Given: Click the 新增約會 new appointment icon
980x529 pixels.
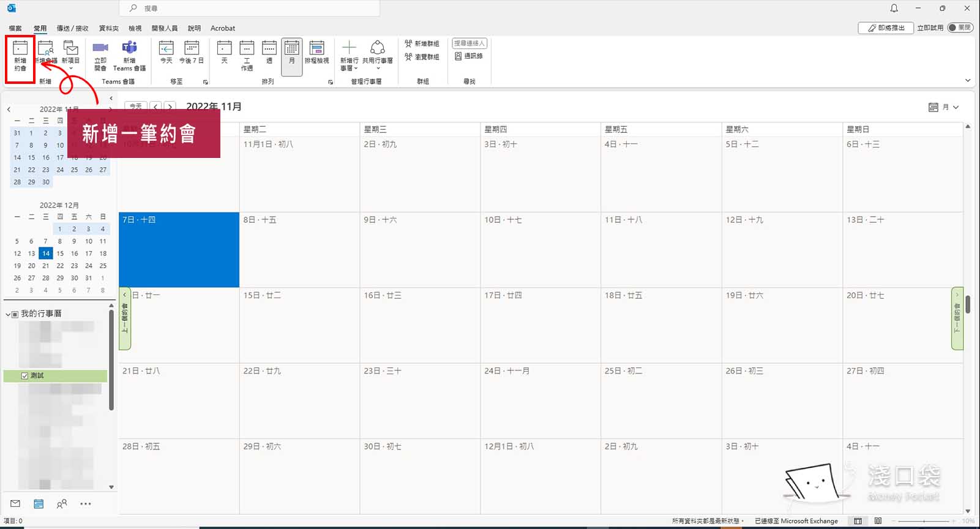Looking at the screenshot, I should (20, 56).
